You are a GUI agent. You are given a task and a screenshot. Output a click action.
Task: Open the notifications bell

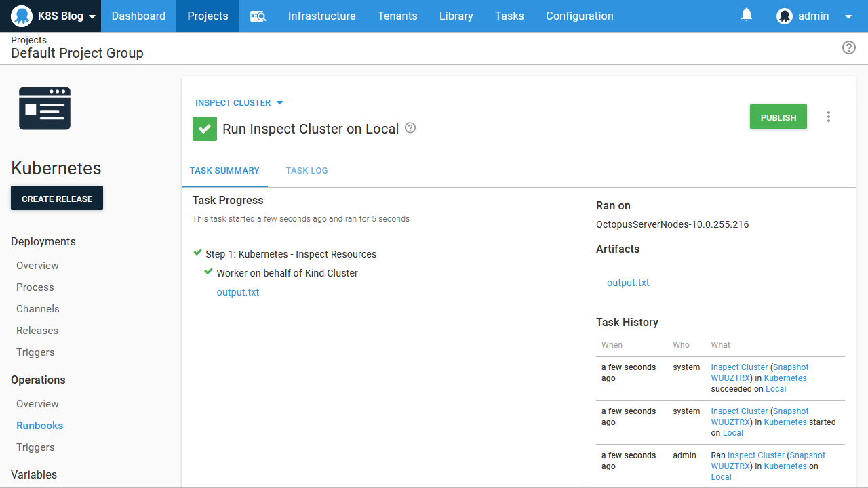747,15
